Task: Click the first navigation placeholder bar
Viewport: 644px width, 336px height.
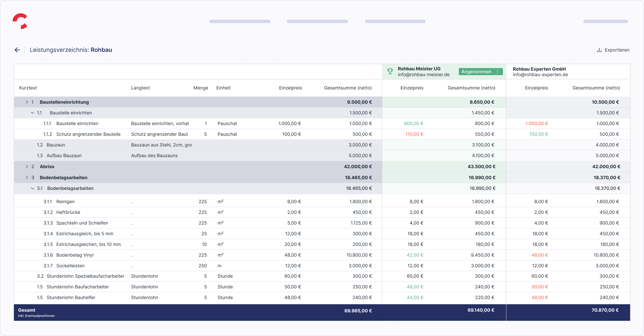Action: pyautogui.click(x=240, y=21)
